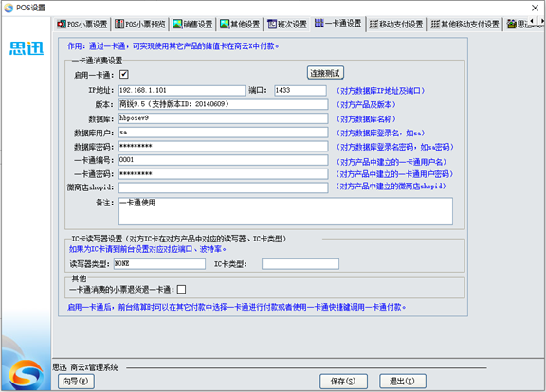Switch to the 其他设置 tab

tap(240, 24)
